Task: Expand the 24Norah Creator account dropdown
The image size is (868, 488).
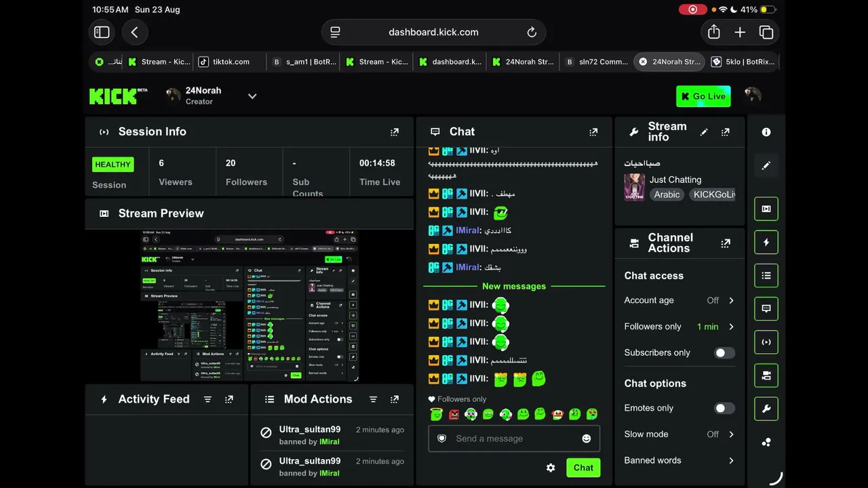Action: coord(252,96)
